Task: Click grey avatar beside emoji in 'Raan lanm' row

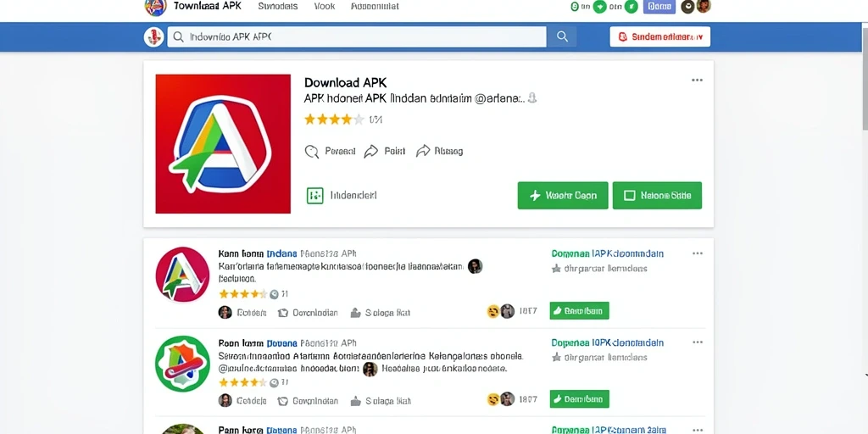Action: (508, 399)
